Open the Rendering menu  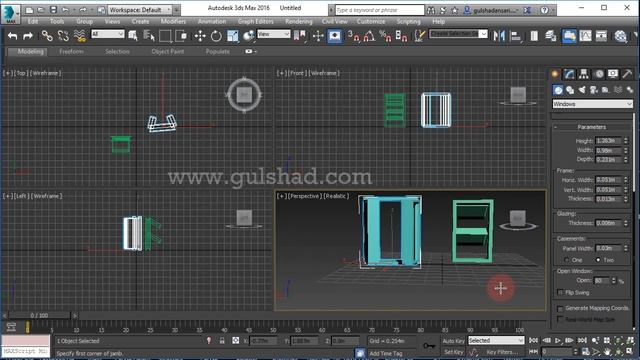298,21
